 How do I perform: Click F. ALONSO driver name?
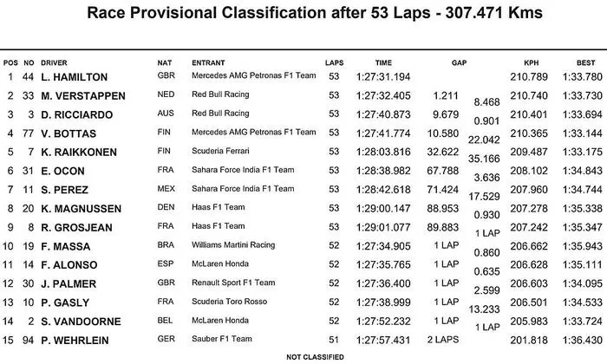click(x=72, y=240)
